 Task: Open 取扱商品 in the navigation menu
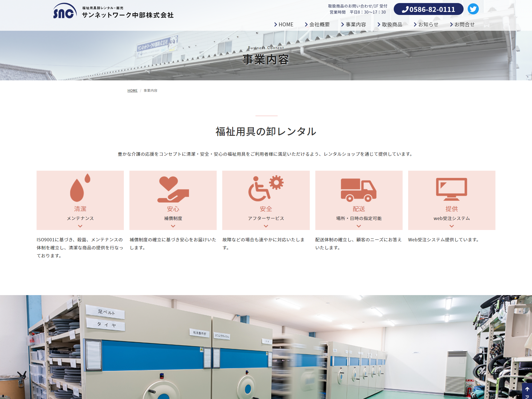[x=390, y=24]
